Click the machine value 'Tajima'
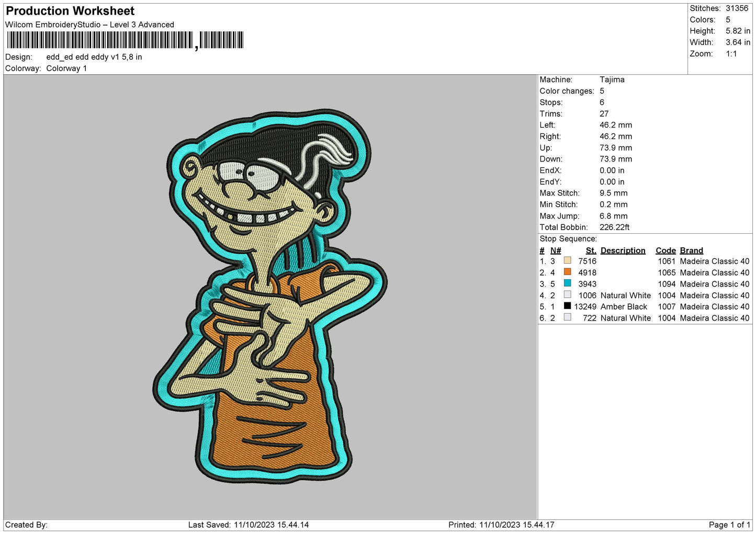This screenshot has width=756, height=534. (x=612, y=79)
